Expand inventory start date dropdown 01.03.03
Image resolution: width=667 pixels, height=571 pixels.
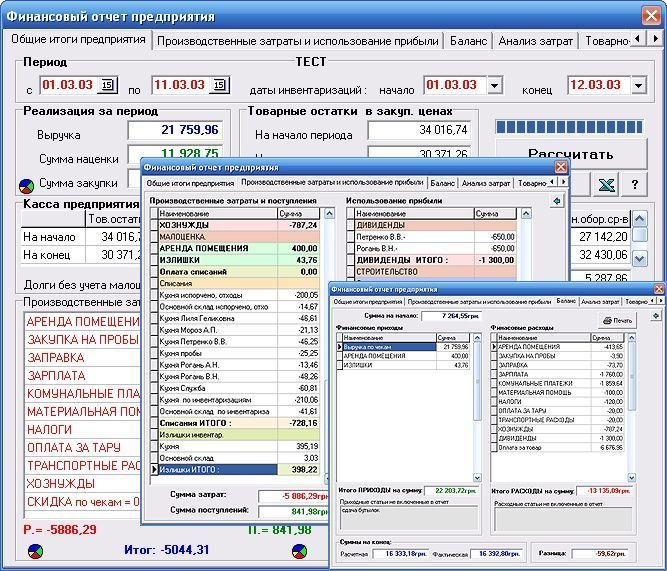pyautogui.click(x=494, y=85)
